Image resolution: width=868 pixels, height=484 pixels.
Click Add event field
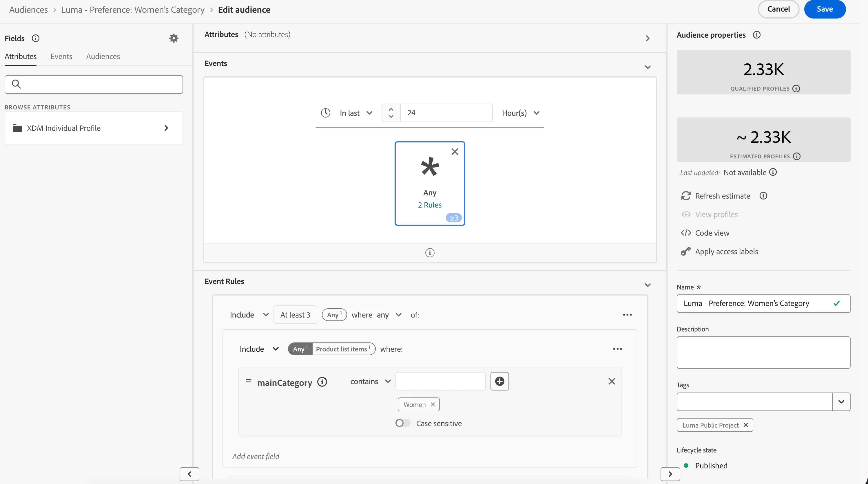[x=256, y=456]
